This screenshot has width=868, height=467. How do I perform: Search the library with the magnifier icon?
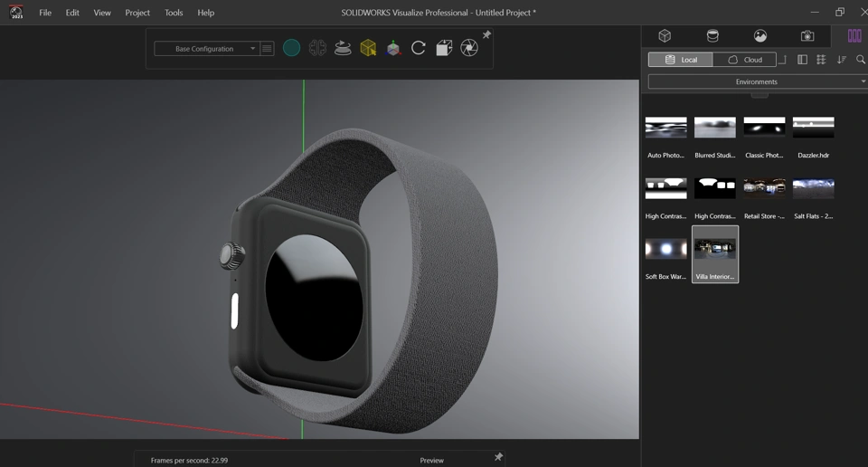[861, 60]
